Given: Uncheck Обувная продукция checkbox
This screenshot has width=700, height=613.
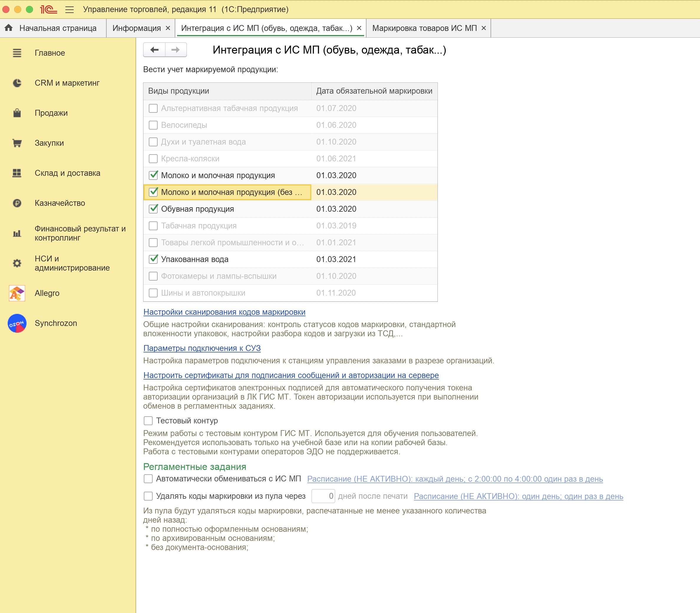Looking at the screenshot, I should click(x=153, y=209).
